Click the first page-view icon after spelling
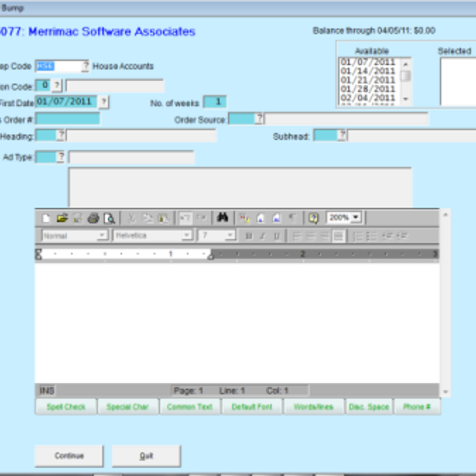 260,218
